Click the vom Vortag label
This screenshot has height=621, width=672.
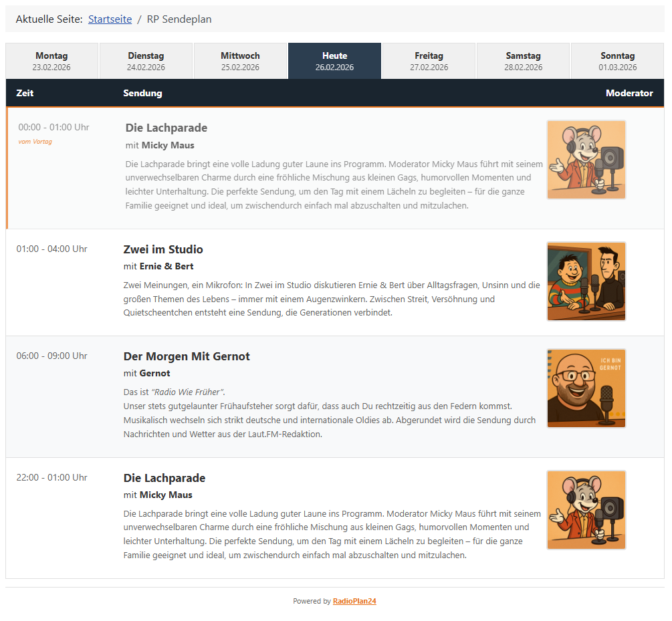(x=35, y=141)
